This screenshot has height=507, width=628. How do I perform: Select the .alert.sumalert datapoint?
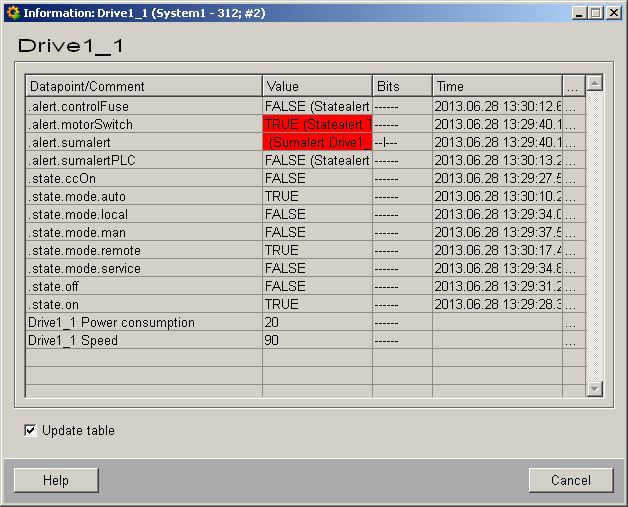pyautogui.click(x=144, y=142)
